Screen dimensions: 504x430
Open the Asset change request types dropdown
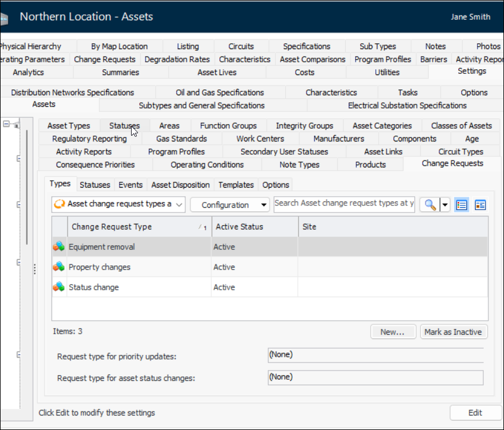(x=178, y=204)
